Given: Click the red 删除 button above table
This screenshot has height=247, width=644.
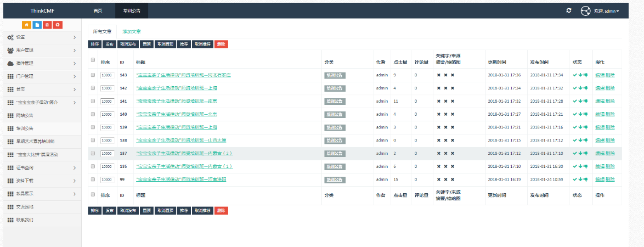Looking at the screenshot, I should click(x=221, y=44).
